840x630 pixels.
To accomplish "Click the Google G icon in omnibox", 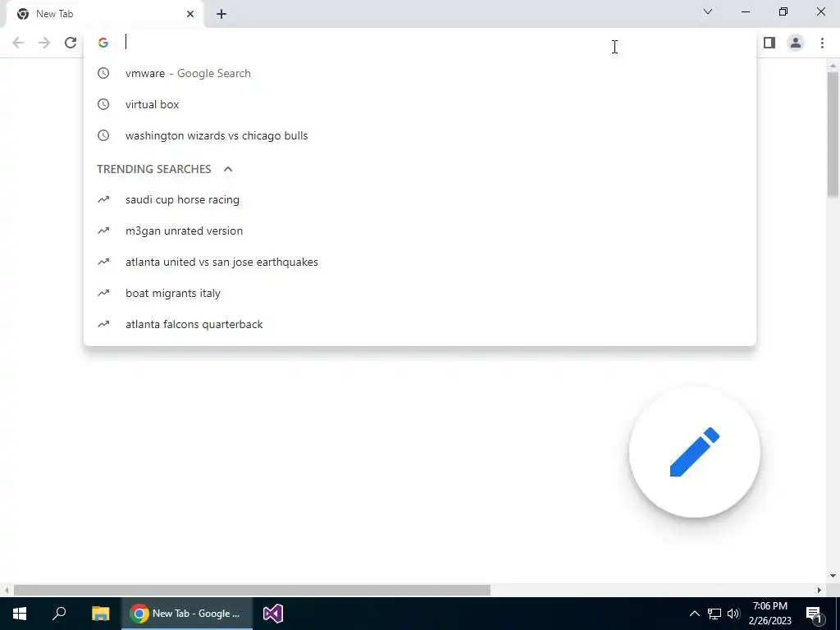I will pos(103,43).
